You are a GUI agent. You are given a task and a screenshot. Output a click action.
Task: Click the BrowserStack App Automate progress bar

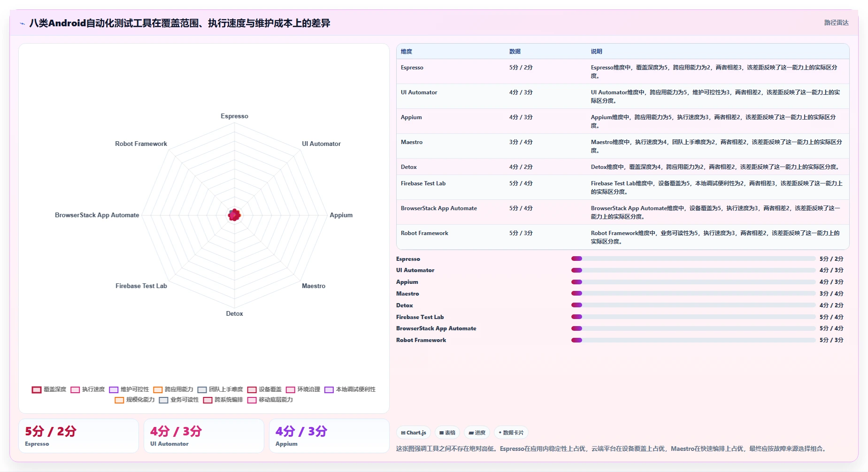pos(693,328)
